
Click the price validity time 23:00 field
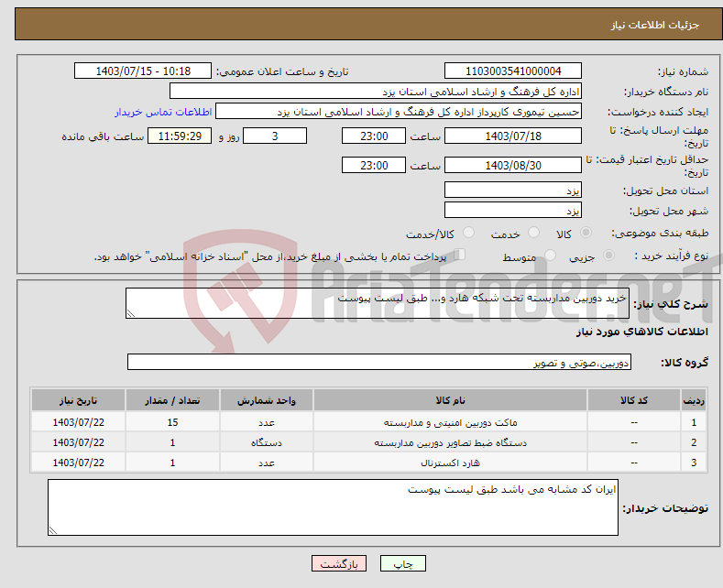click(374, 165)
